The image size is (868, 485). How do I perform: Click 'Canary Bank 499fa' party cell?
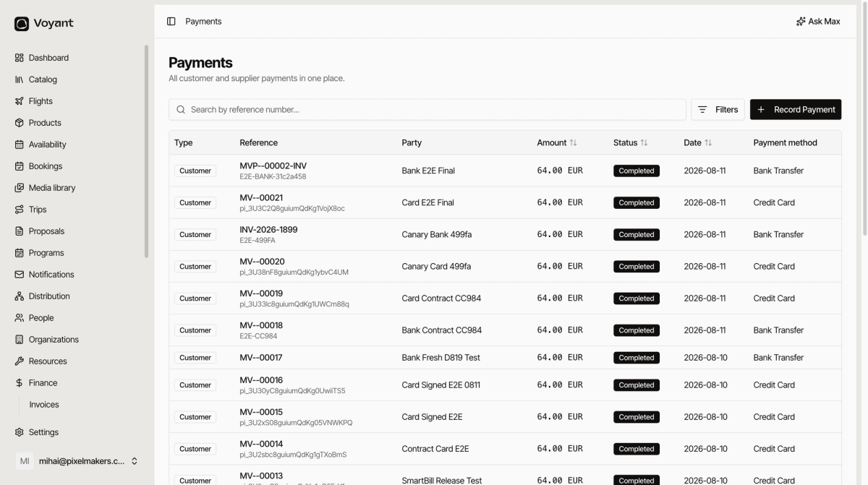point(435,234)
